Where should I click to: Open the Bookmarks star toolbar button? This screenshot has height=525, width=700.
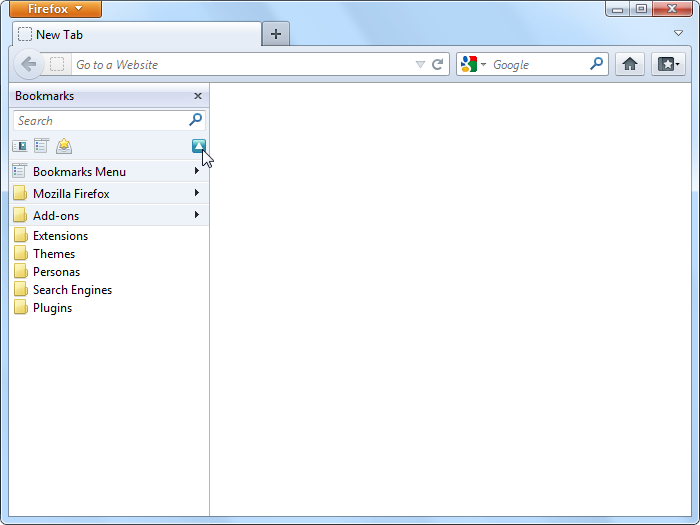tap(668, 64)
